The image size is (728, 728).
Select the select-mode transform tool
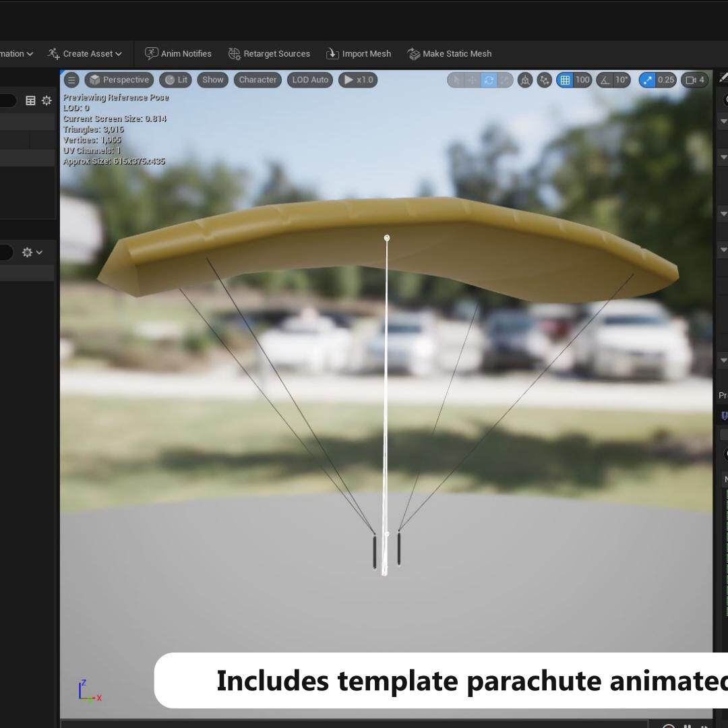[456, 80]
